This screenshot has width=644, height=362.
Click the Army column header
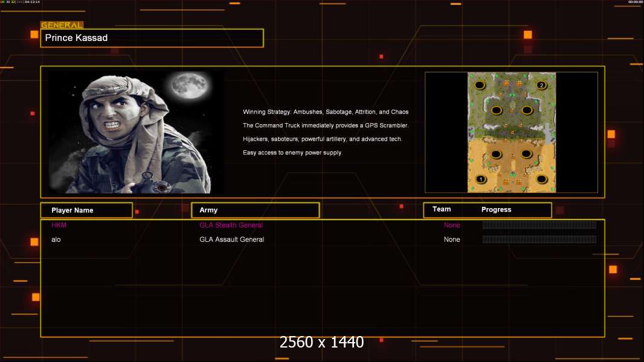pyautogui.click(x=256, y=211)
